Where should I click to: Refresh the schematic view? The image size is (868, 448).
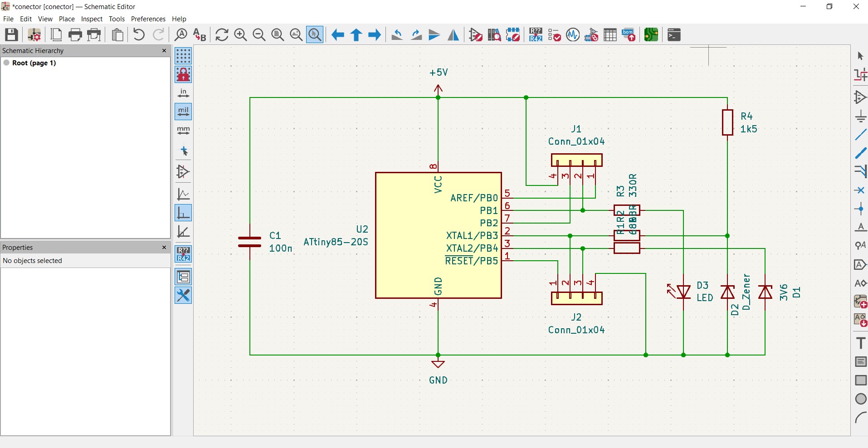(x=222, y=34)
